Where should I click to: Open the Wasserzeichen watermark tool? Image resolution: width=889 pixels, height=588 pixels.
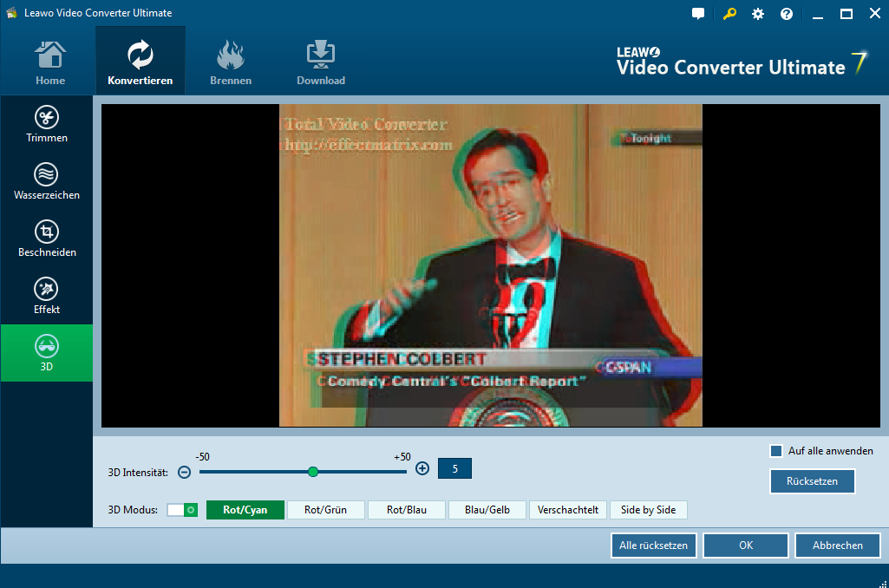pyautogui.click(x=47, y=181)
